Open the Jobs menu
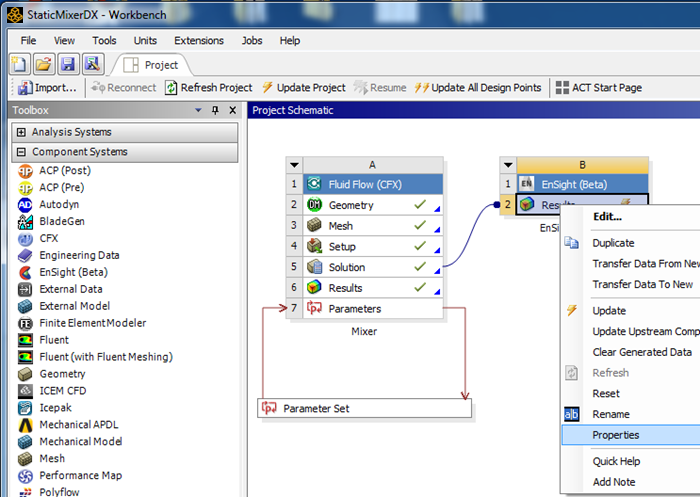The height and width of the screenshot is (497, 700). (252, 41)
